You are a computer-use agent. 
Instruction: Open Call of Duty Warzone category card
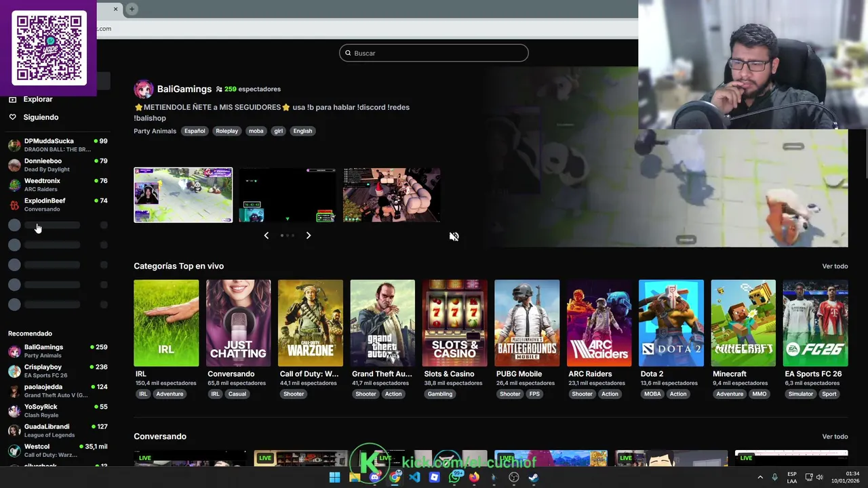(x=311, y=323)
